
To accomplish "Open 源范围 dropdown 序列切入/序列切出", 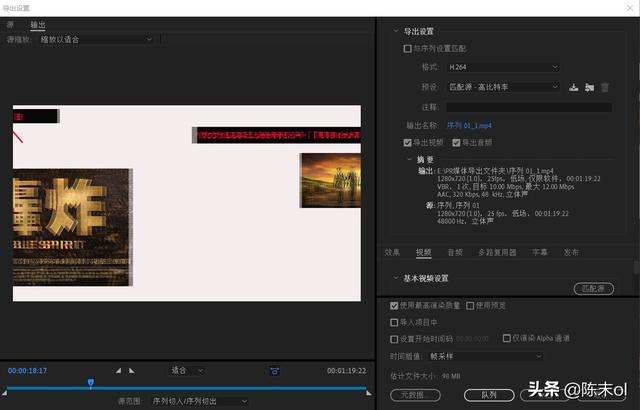I will click(199, 401).
